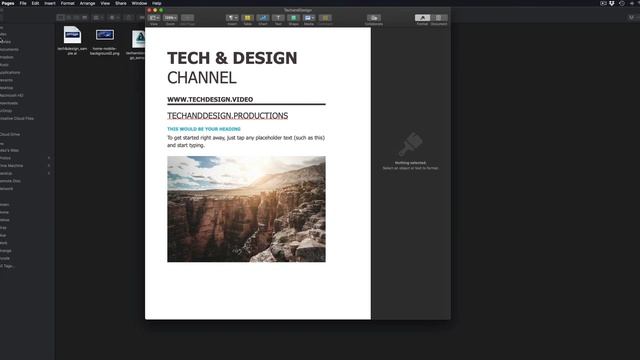Click TECHANDDESIGN.PRODUCTIONS link text
Screen dimensions: 640x360
(227, 116)
